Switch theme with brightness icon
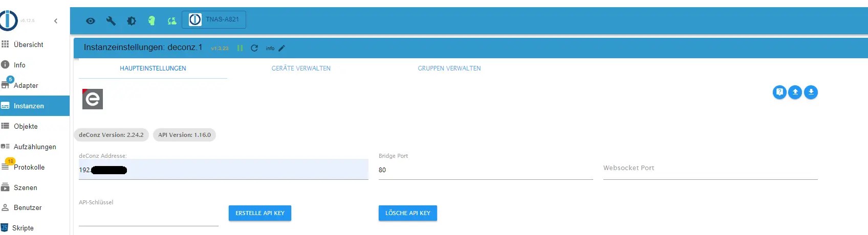The height and width of the screenshot is (235, 868). point(132,21)
